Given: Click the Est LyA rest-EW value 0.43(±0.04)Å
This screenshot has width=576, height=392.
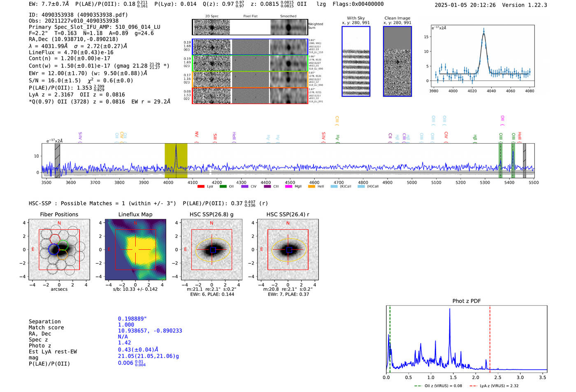Looking at the screenshot, I should pyautogui.click(x=138, y=350).
